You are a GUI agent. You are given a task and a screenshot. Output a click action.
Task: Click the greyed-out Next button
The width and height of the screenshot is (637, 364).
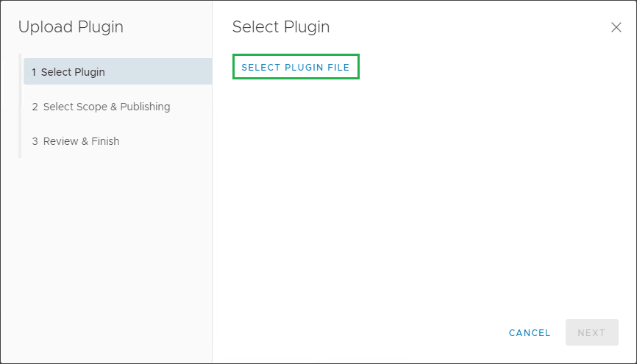591,332
